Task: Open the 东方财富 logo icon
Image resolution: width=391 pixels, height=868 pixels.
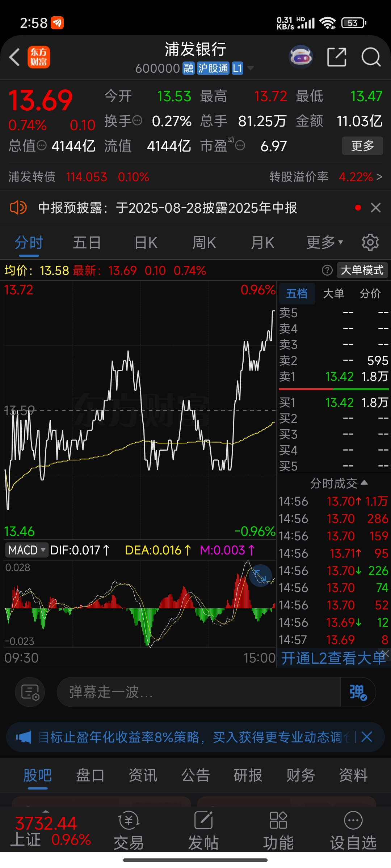Action: pyautogui.click(x=39, y=57)
